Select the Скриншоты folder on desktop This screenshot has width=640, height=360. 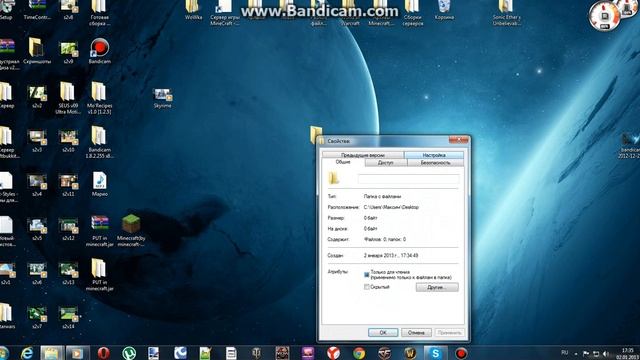pos(37,51)
